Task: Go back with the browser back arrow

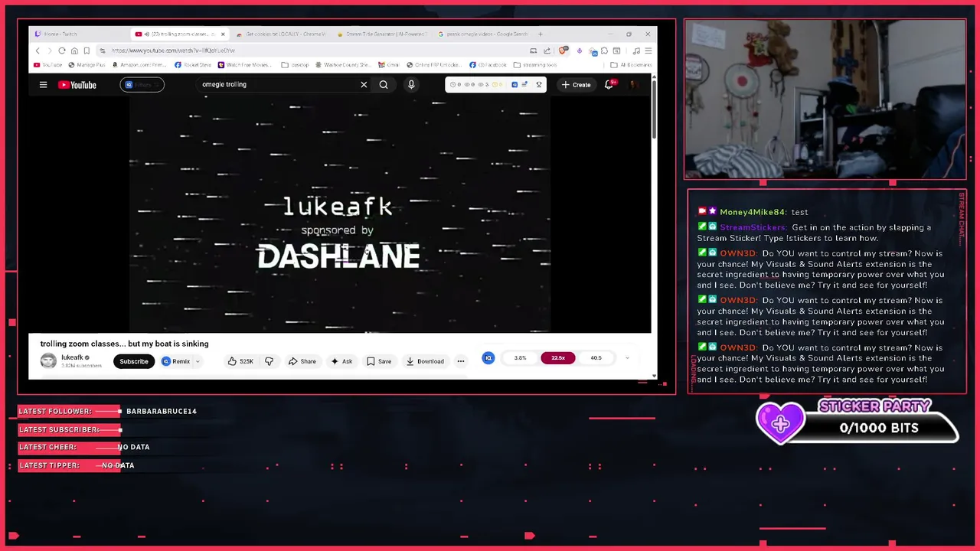Action: [x=38, y=51]
